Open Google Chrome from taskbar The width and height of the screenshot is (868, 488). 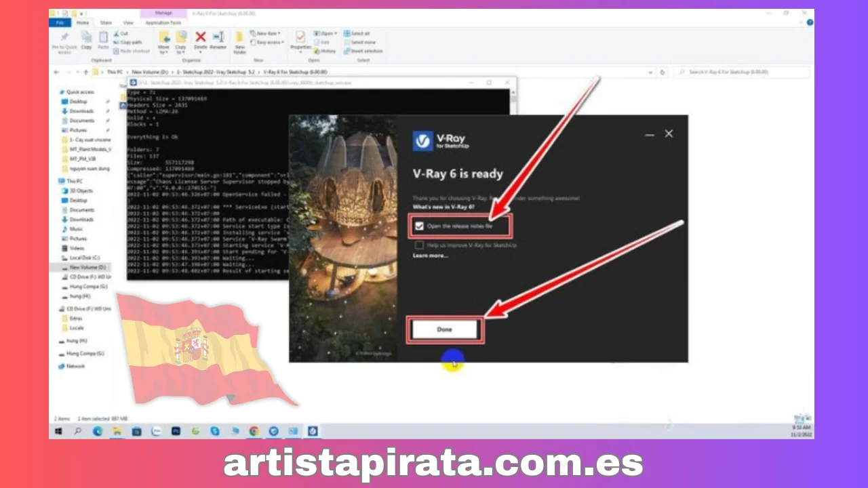(x=254, y=431)
